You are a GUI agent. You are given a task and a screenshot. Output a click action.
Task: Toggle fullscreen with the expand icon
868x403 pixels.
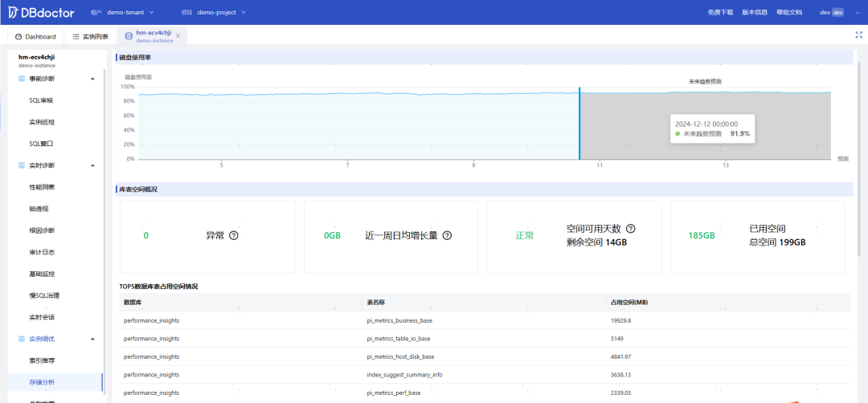click(858, 35)
